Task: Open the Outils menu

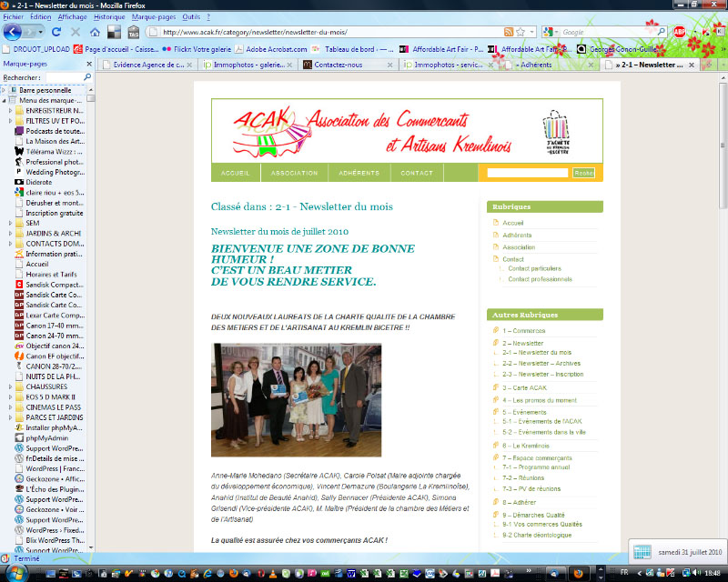Action: 191,16
